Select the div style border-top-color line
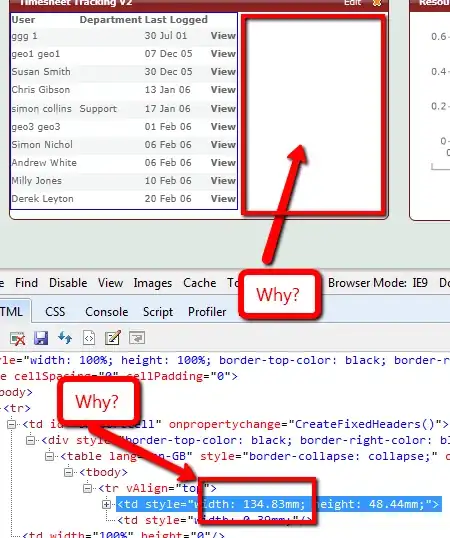 pyautogui.click(x=246, y=440)
